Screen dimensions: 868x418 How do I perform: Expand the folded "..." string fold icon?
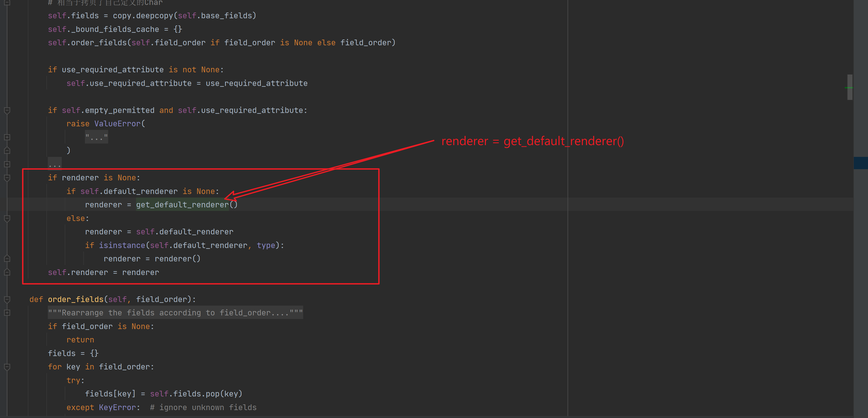tap(7, 137)
